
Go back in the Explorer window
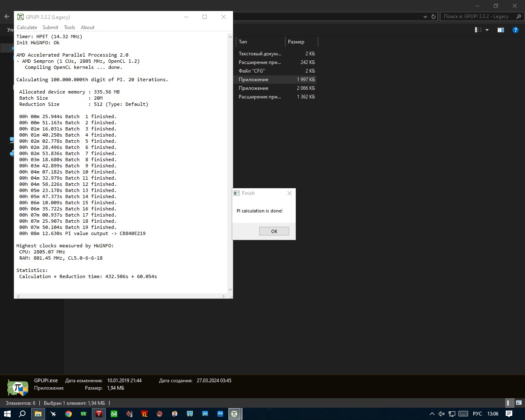point(7,16)
